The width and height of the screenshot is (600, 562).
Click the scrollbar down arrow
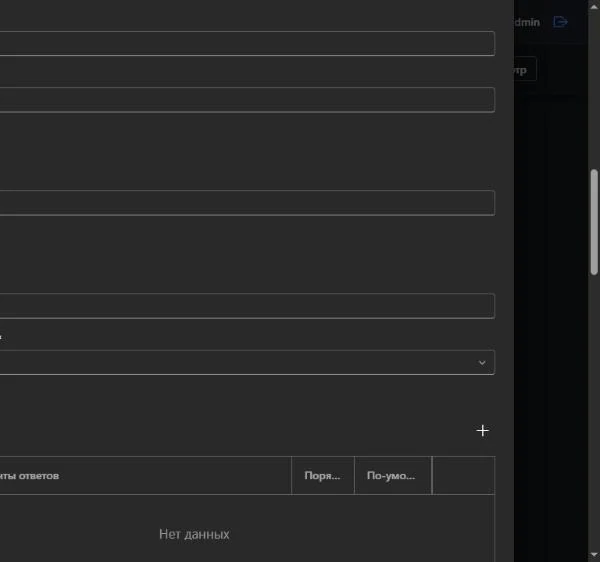click(594, 555)
